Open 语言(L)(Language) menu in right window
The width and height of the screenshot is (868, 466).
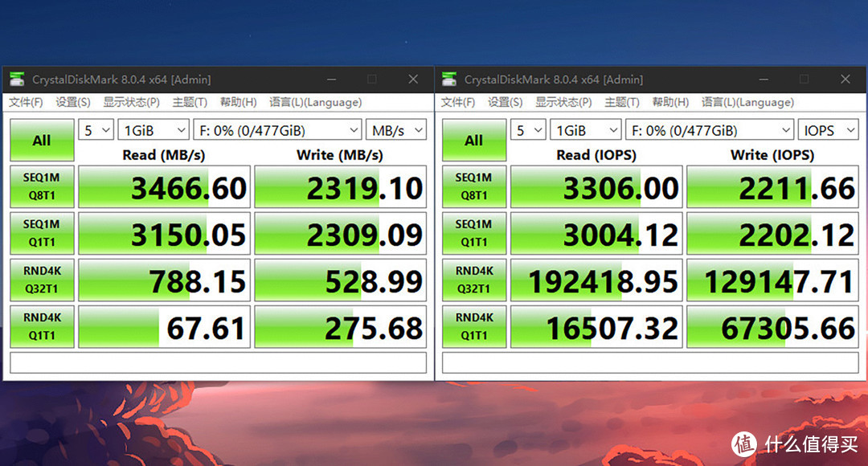tap(748, 102)
